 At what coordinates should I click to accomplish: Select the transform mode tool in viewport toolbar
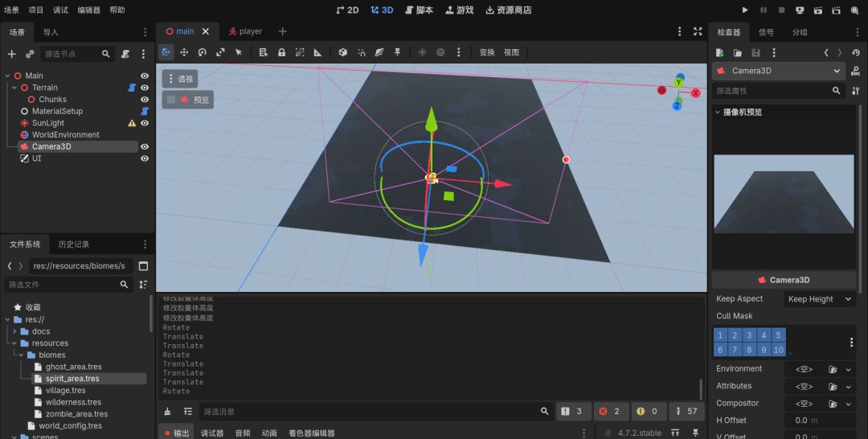166,52
